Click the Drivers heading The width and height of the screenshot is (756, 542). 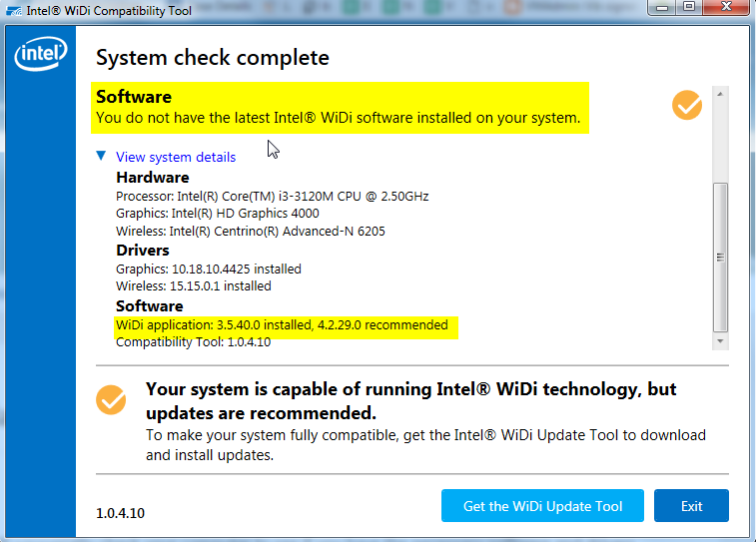tap(142, 251)
